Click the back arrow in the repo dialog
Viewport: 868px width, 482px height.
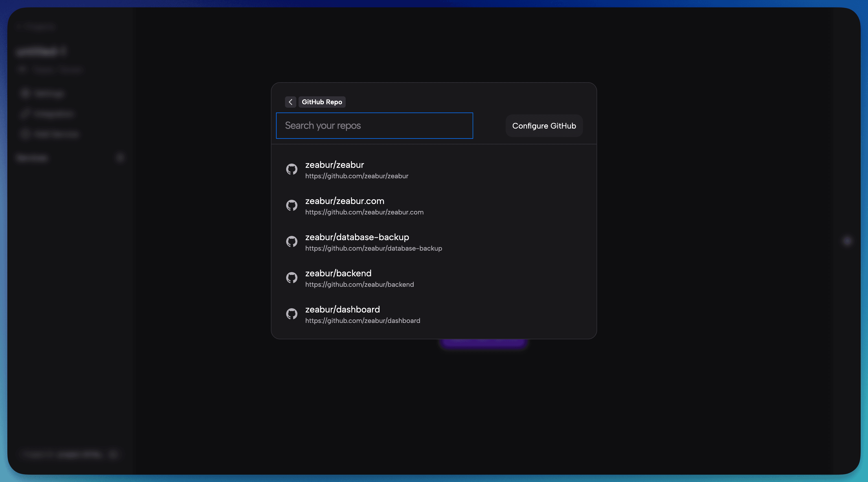290,102
